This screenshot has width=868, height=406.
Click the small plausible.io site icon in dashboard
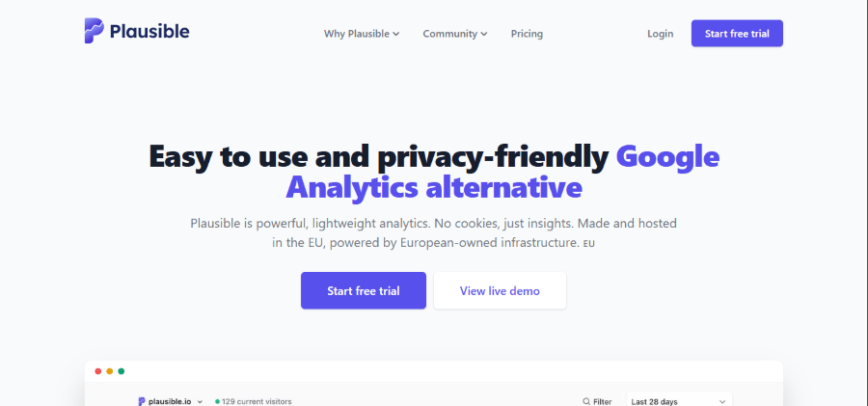tap(142, 401)
